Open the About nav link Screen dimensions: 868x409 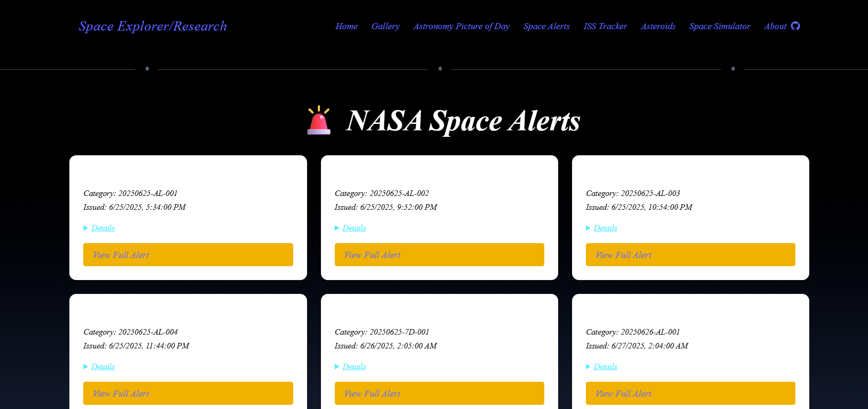coord(775,26)
